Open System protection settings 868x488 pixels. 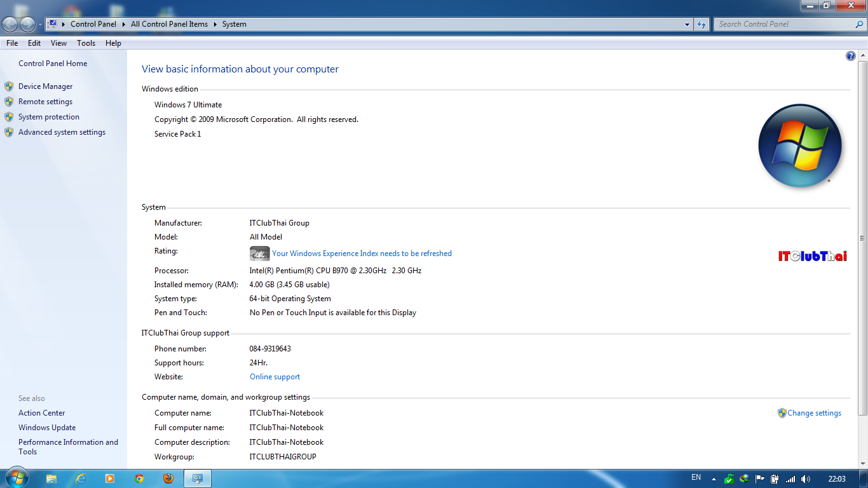(x=49, y=117)
